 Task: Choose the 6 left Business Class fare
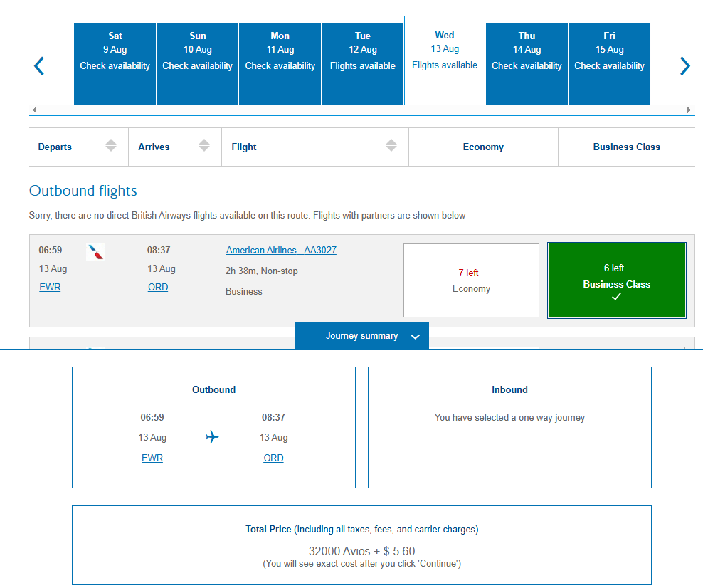tap(616, 280)
